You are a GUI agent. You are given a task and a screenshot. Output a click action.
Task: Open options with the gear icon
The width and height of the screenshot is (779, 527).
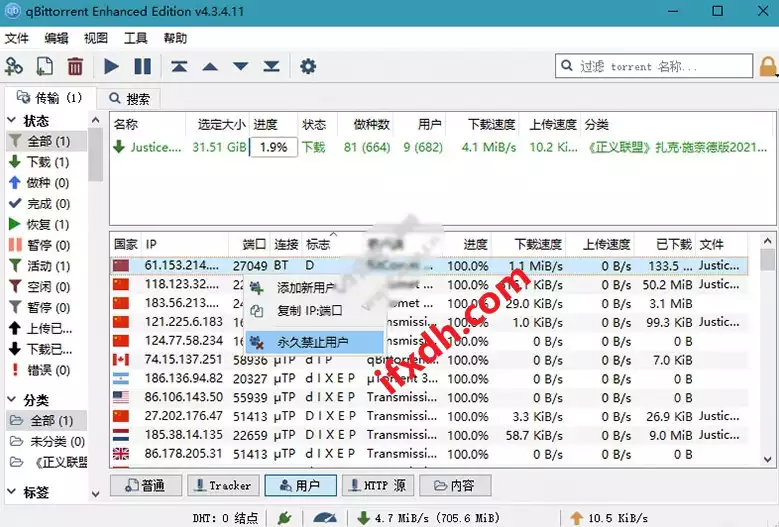(x=308, y=66)
